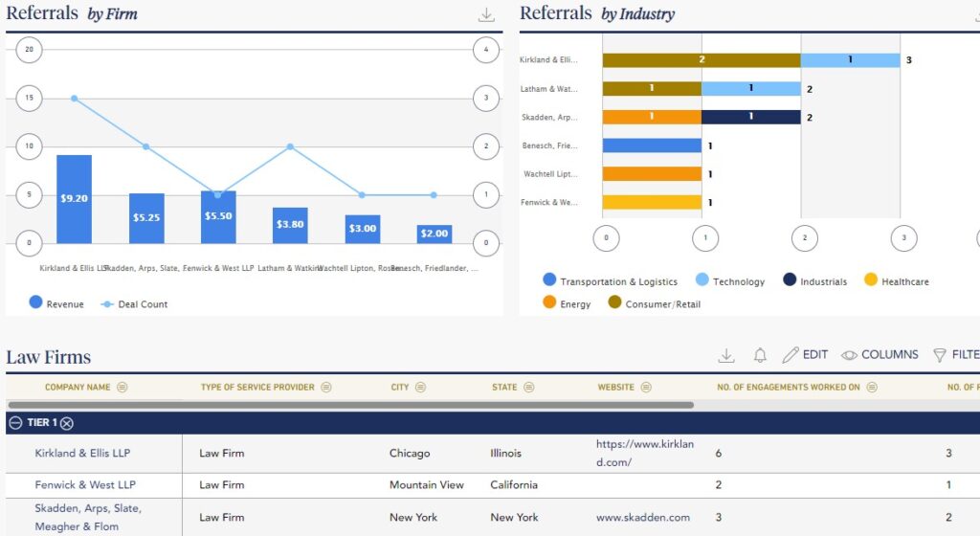The height and width of the screenshot is (536, 980).
Task: Click Wachtell's Energy bar
Action: pyautogui.click(x=652, y=173)
